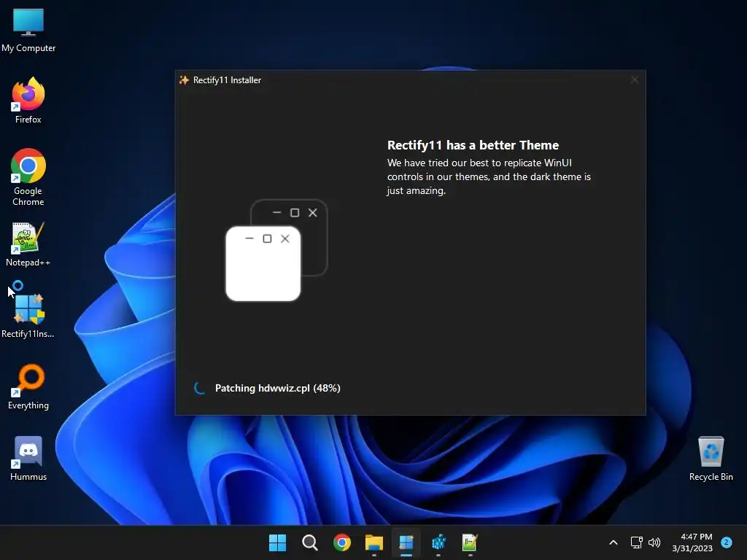Open the clock showing 4:47 PM
The image size is (747, 560).
(692, 542)
